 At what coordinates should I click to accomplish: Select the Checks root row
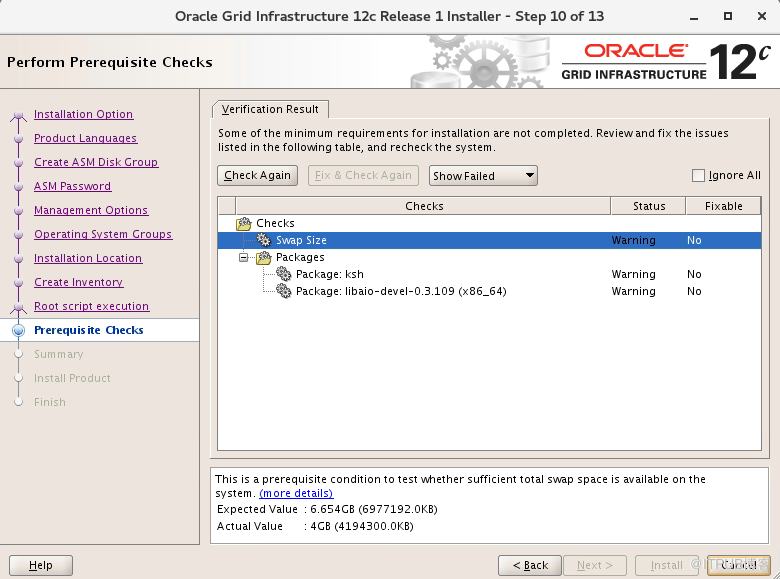[x=489, y=223]
